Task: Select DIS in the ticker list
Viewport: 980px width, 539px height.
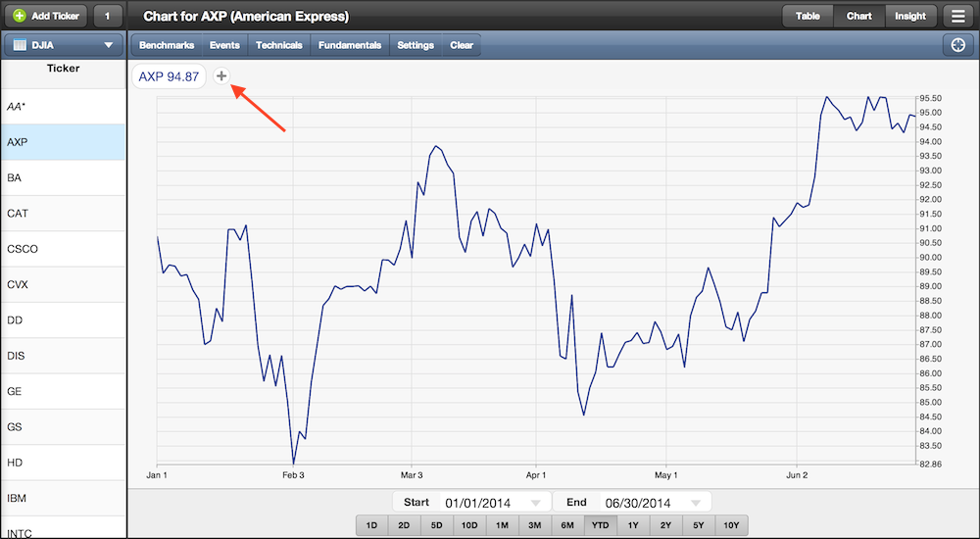Action: click(63, 356)
